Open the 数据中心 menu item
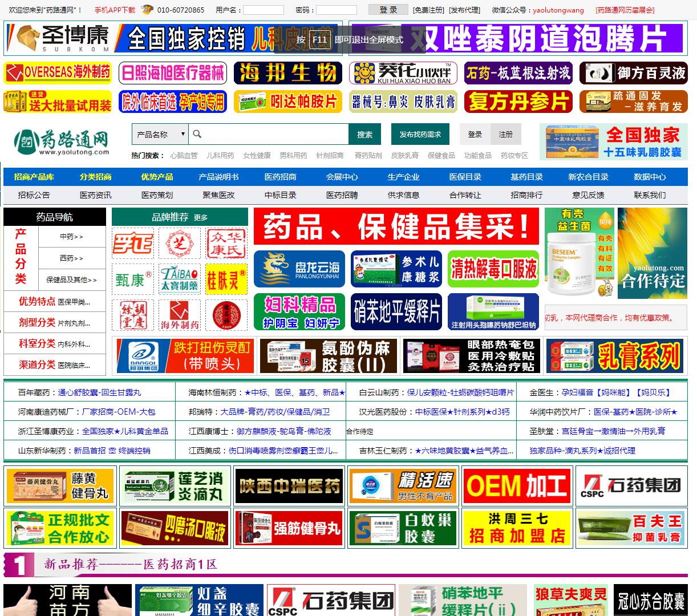This screenshot has height=616, width=697. (650, 177)
